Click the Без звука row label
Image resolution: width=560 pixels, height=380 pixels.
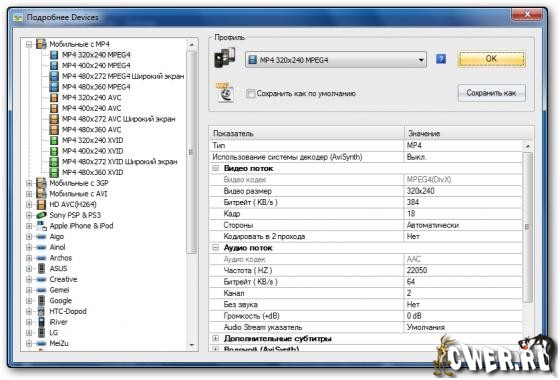click(x=240, y=304)
